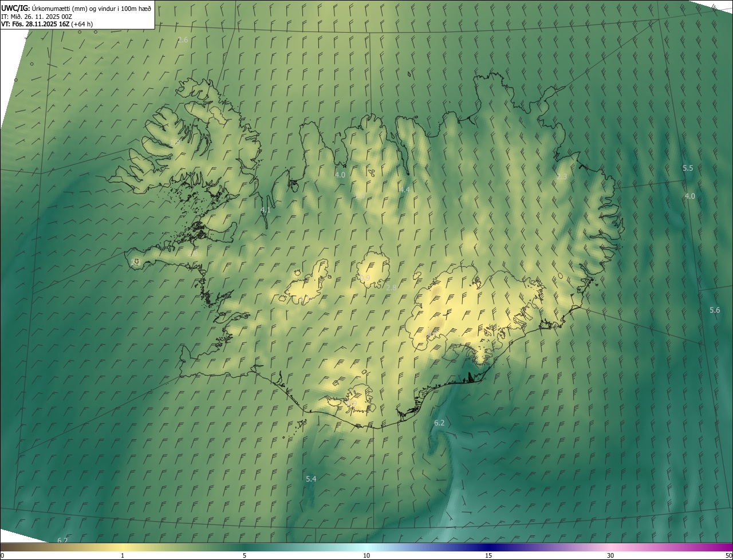Click the 0.9 value beside the 2.8 label

(365, 278)
